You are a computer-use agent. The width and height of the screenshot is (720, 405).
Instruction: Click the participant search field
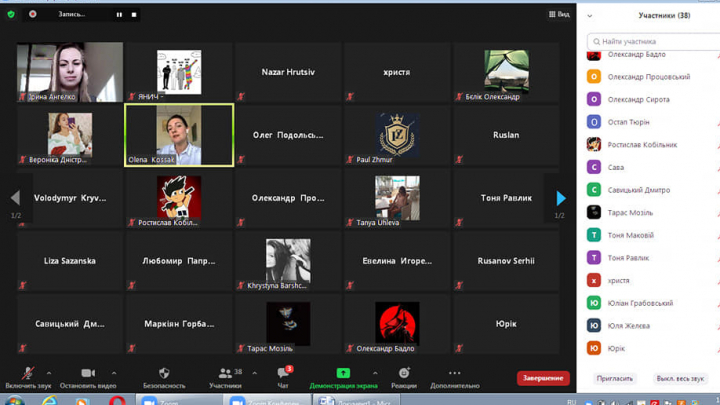point(652,42)
